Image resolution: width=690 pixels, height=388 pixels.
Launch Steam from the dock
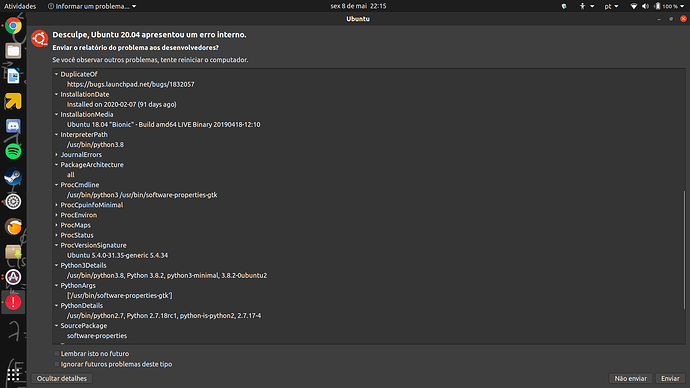tap(13, 177)
